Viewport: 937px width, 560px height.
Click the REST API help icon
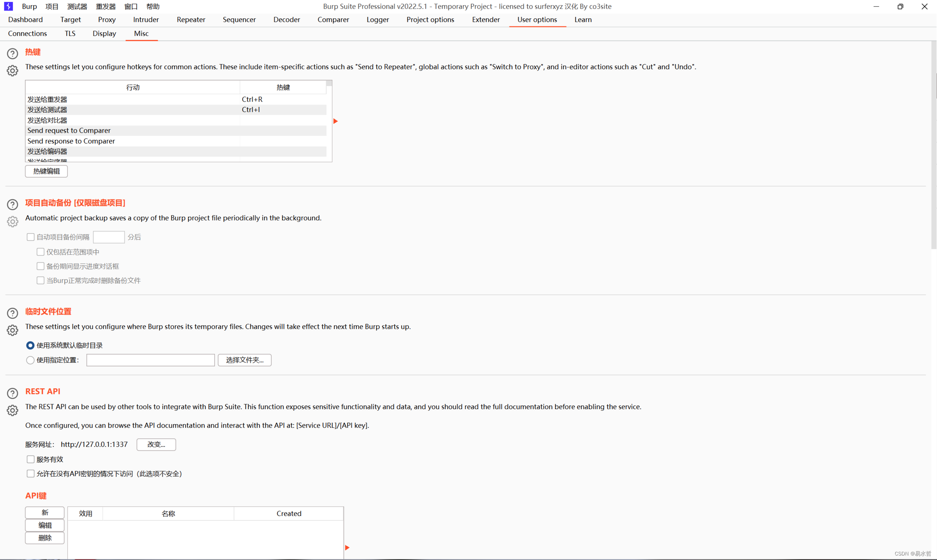click(x=12, y=393)
